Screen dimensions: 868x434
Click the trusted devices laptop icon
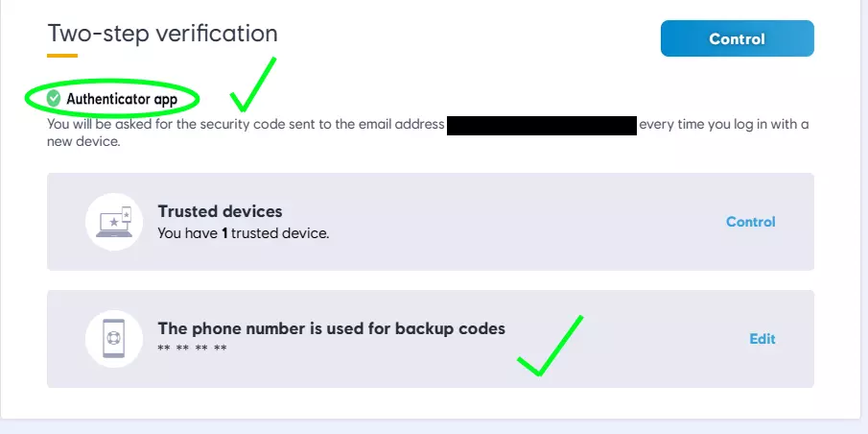point(114,222)
